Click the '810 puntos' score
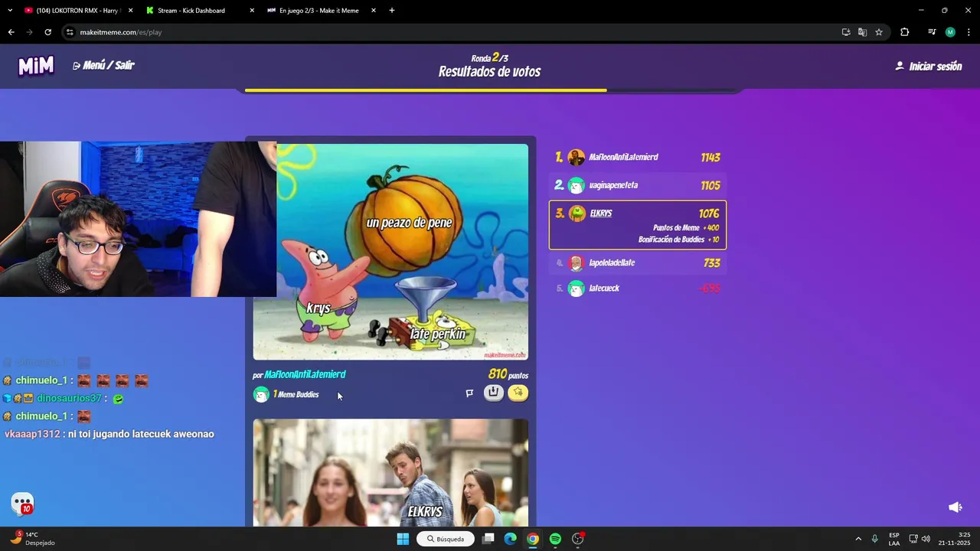 [x=508, y=374]
